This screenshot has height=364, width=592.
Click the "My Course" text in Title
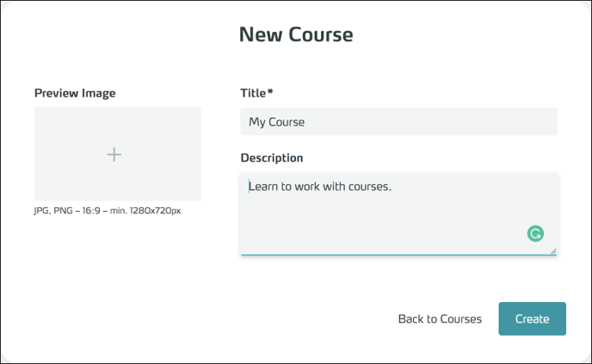click(x=276, y=122)
